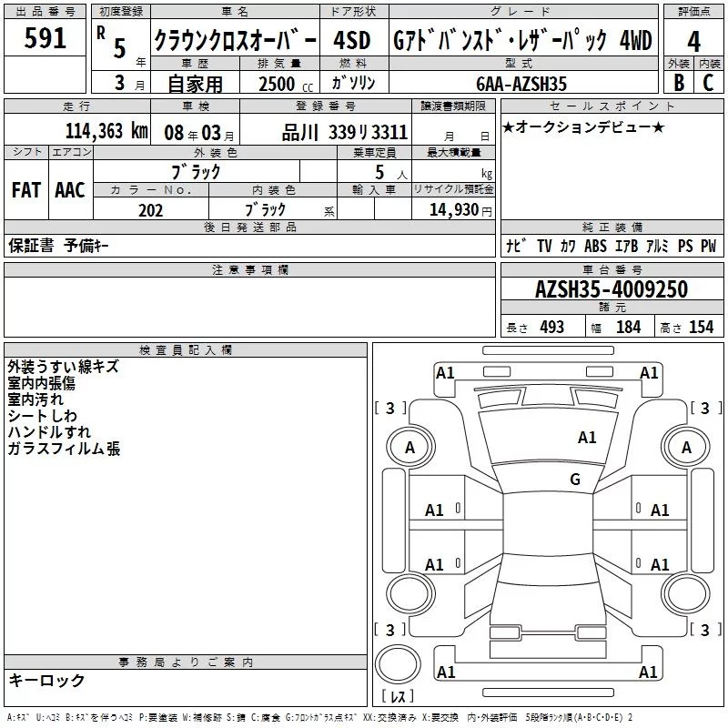Click the chassis number AZSH35-4009250
This screenshot has height=728, width=728.
pyautogui.click(x=611, y=290)
